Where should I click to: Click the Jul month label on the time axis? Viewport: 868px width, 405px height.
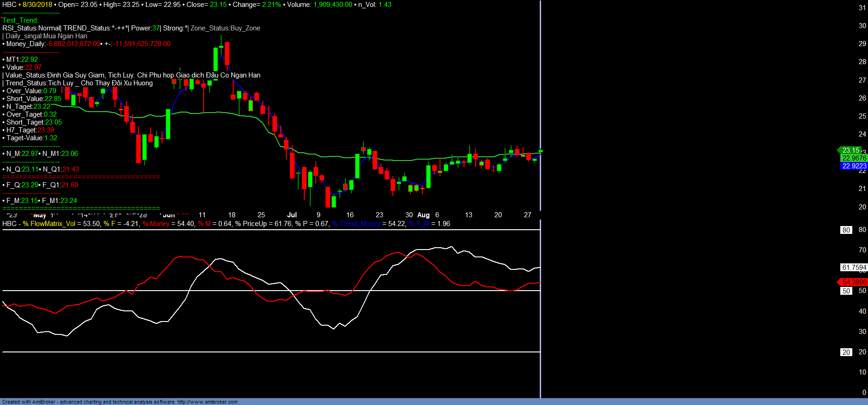292,215
